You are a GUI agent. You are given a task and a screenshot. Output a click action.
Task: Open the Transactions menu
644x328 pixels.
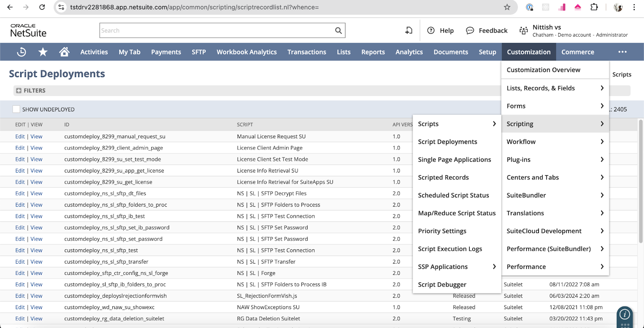point(307,52)
